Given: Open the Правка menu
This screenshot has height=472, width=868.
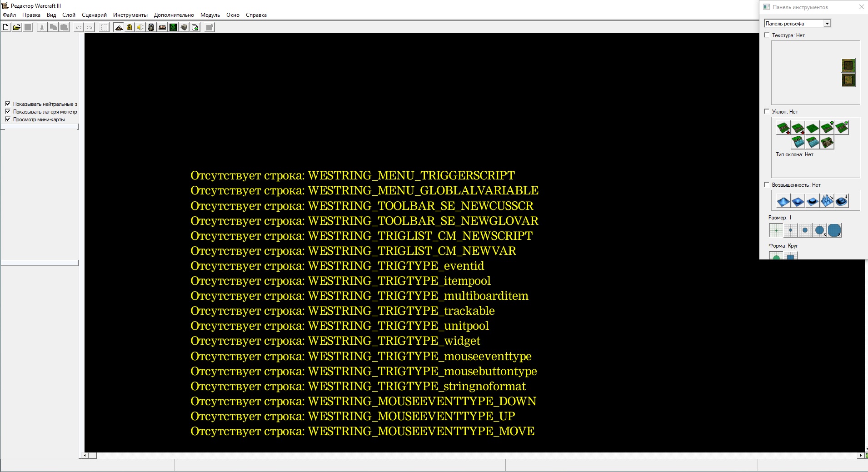Looking at the screenshot, I should click(x=31, y=15).
